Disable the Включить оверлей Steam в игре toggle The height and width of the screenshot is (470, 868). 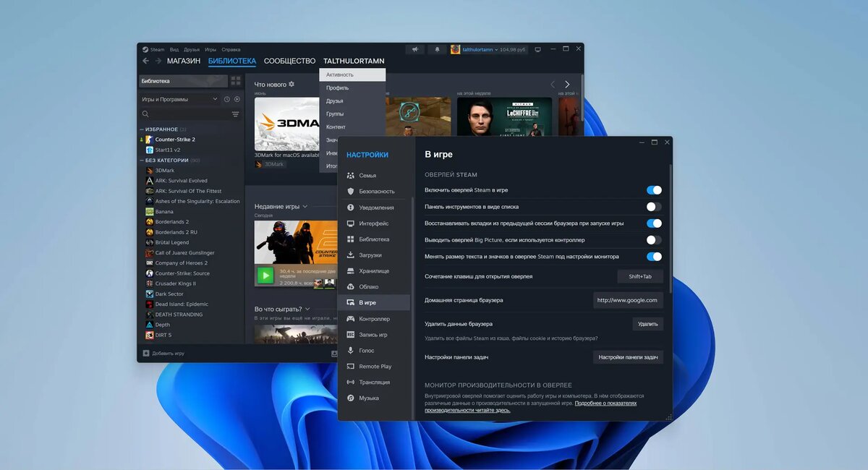(654, 190)
